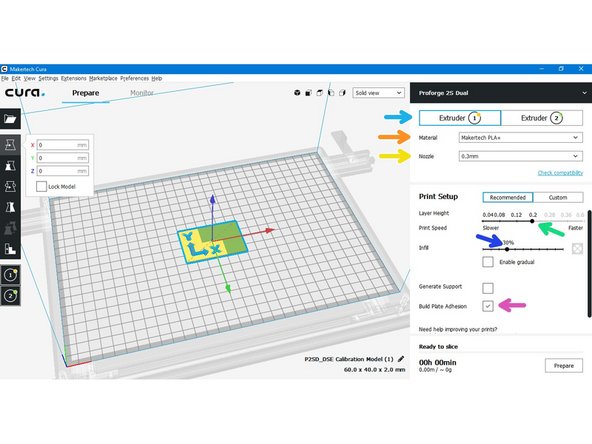
Task: Click the Infill slider handle
Action: [507, 249]
